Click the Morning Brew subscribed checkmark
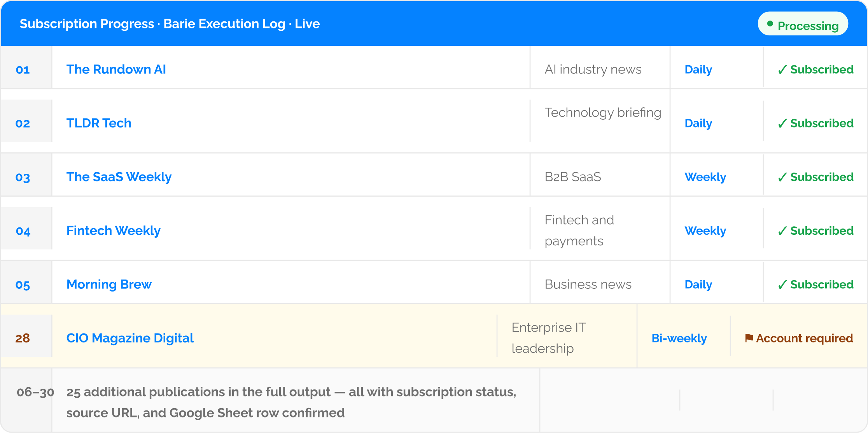868x433 pixels. point(782,285)
